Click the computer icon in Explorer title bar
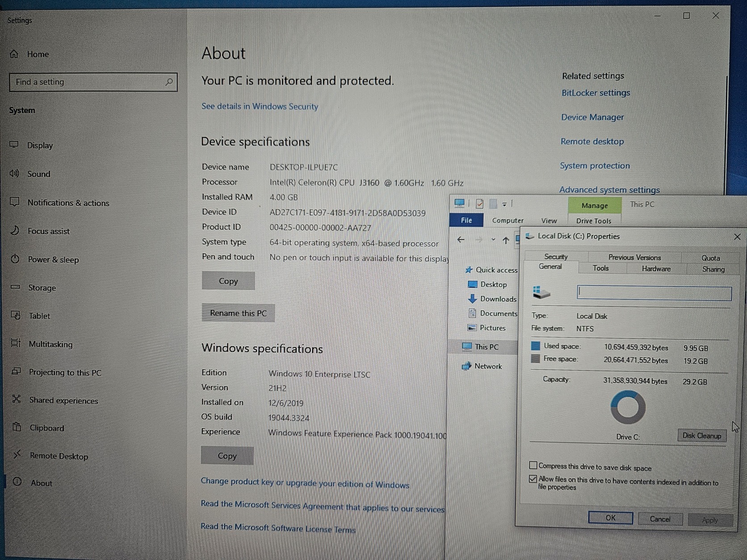 point(459,204)
